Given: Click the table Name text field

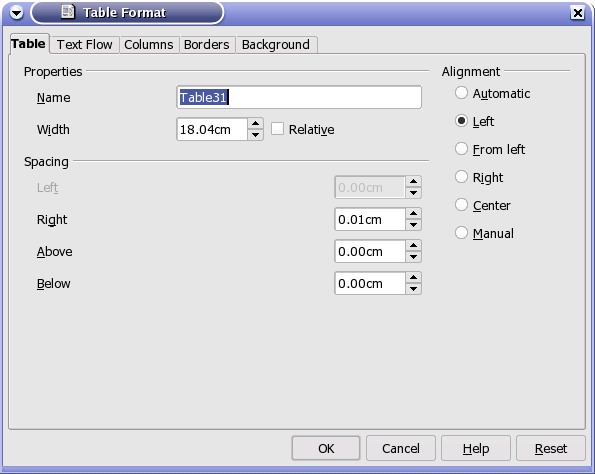Looking at the screenshot, I should point(299,97).
